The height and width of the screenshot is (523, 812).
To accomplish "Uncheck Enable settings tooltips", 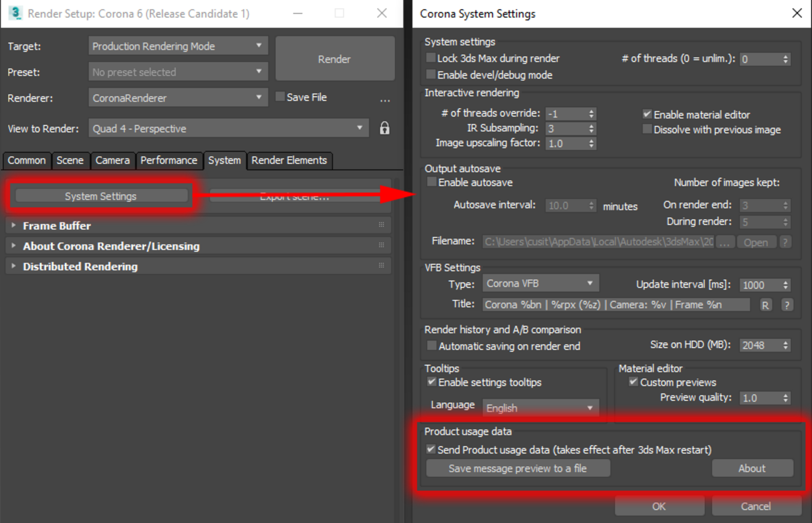I will [x=431, y=382].
